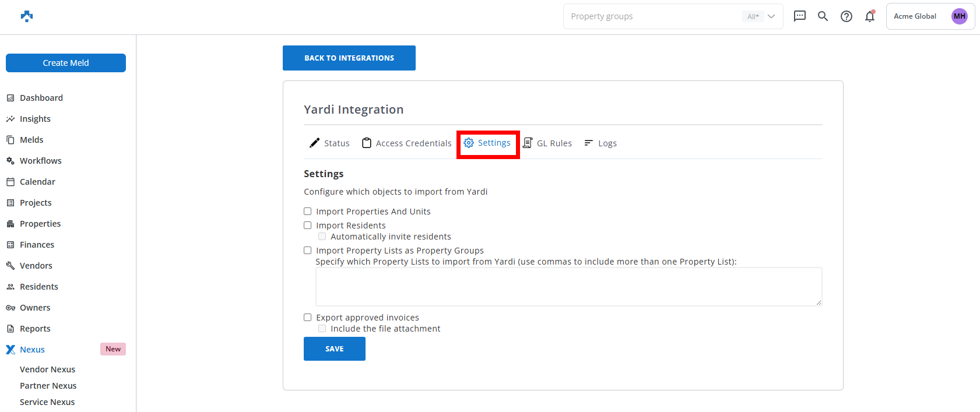Switch to the GL Rules tab

547,143
